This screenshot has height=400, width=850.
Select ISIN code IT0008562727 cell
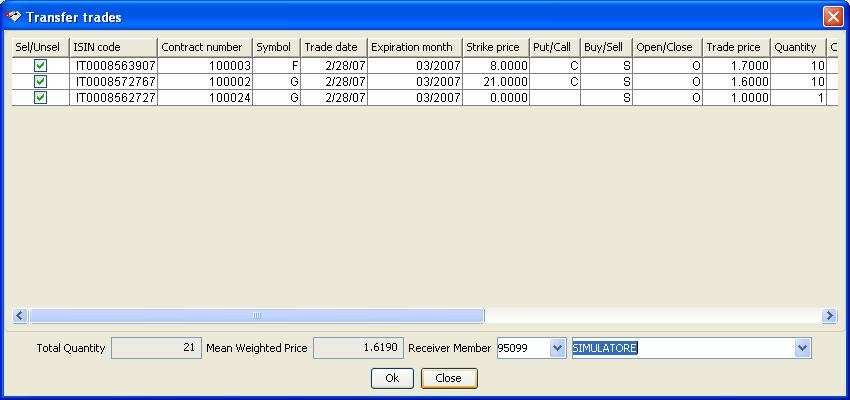113,98
